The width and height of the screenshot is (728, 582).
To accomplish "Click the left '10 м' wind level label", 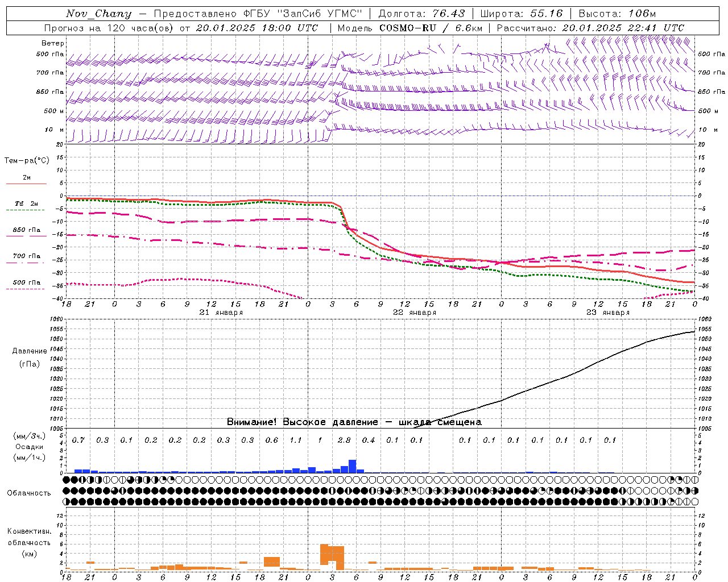I will point(55,130).
